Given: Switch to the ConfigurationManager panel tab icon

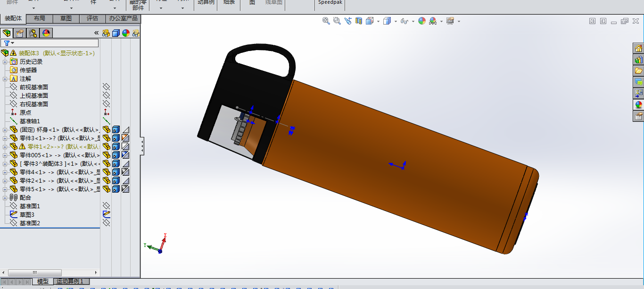Looking at the screenshot, I should point(33,33).
